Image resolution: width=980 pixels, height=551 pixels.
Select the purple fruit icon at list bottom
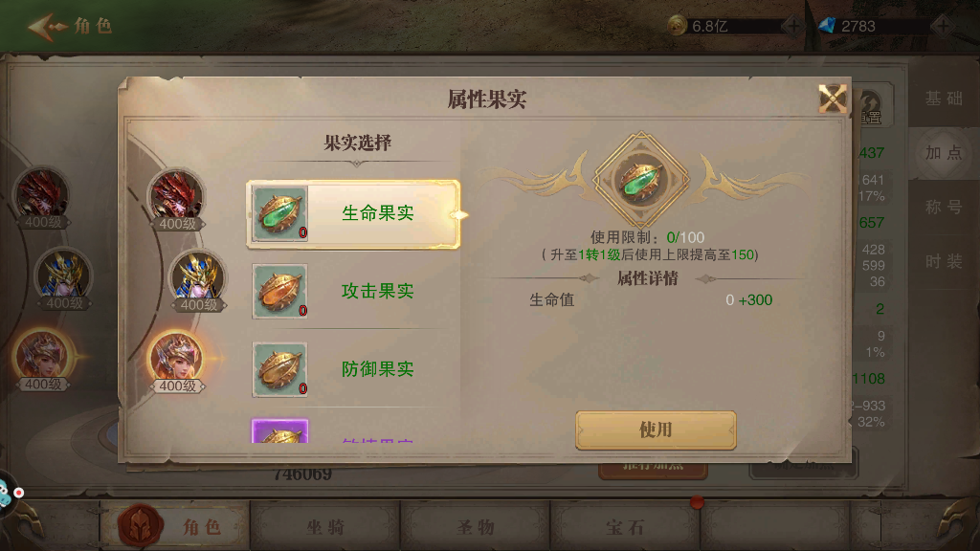pyautogui.click(x=279, y=431)
